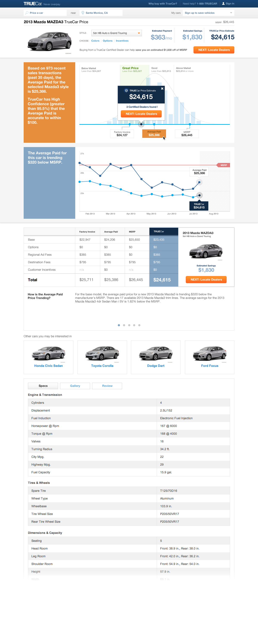Screen dimensions: 258x644
Task: Click the Horsepower @ Rpm spec row
Action: 129,426
